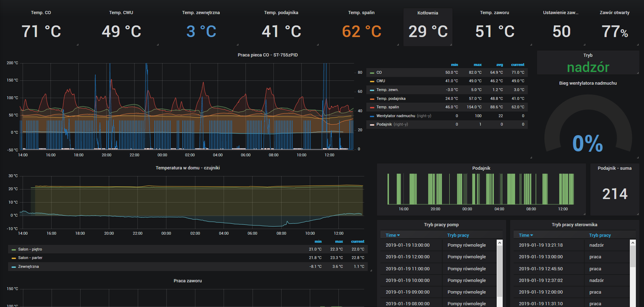
Task: Open Kotłownia panel title menu
Action: [x=428, y=13]
